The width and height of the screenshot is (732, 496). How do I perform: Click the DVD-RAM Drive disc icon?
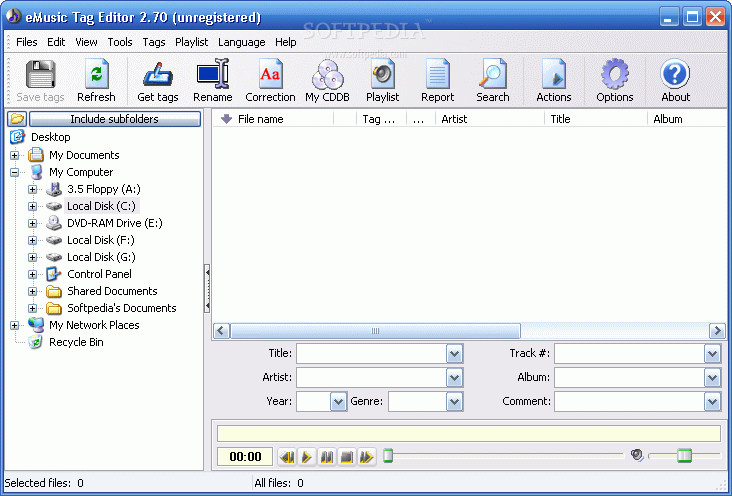54,223
